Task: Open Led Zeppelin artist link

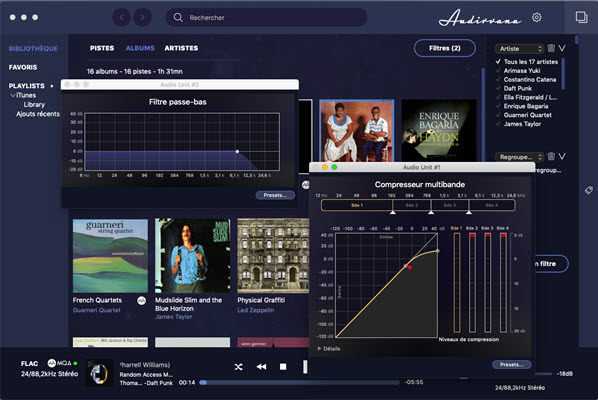Action: [256, 310]
